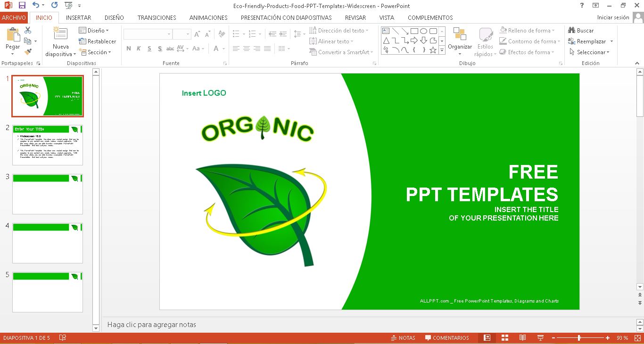Increase font size with the larger A icon
Image resolution: width=644 pixels, height=344 pixels.
pos(197,34)
